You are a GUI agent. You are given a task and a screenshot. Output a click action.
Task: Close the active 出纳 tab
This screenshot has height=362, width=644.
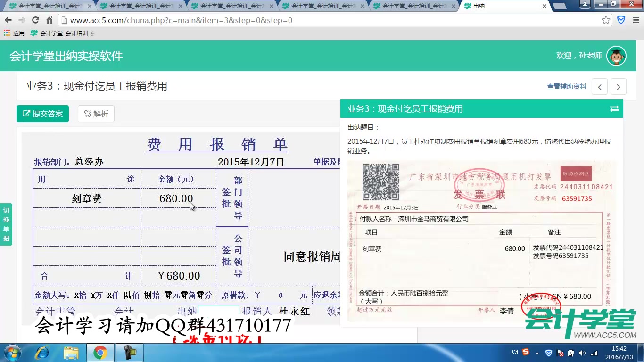click(x=545, y=6)
